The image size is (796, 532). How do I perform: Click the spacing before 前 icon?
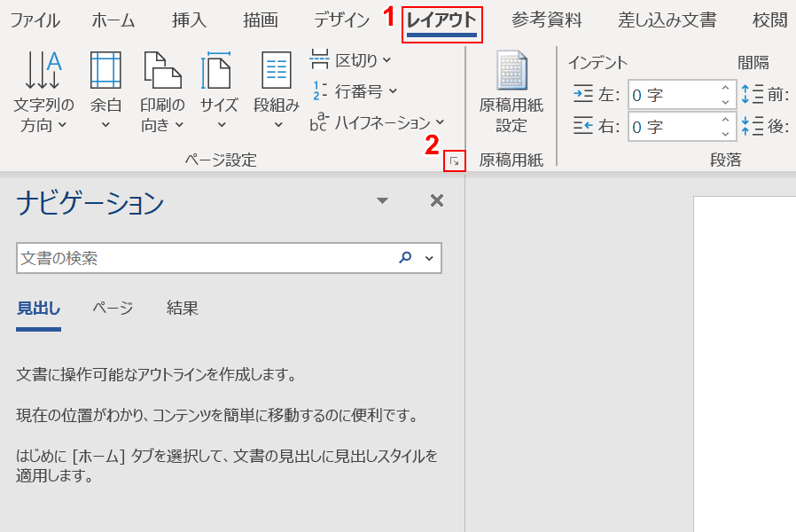752,94
